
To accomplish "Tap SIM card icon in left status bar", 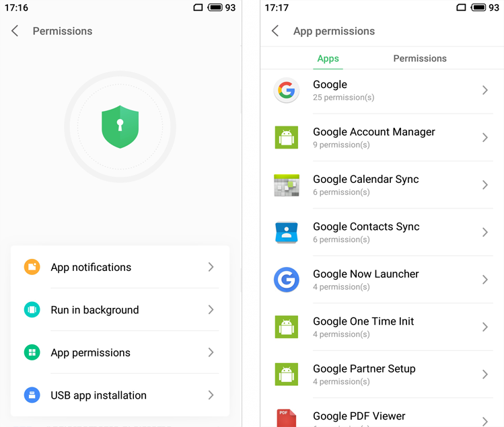I will (x=198, y=7).
